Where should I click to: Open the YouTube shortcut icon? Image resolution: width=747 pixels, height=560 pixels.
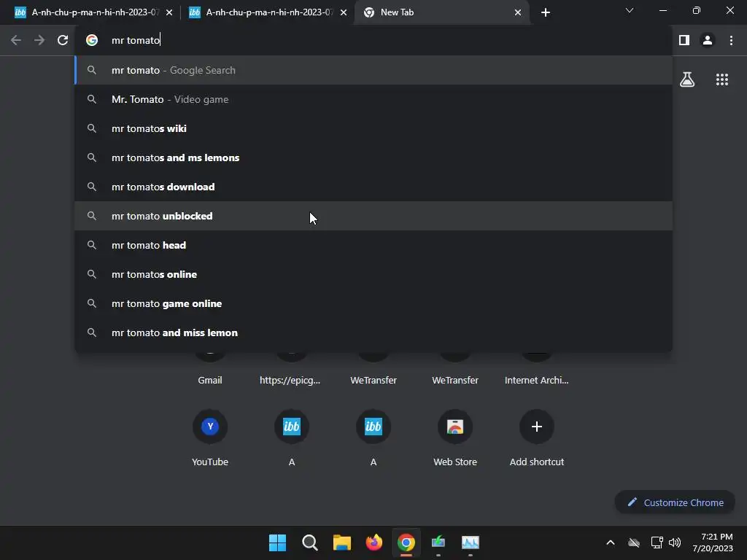(210, 426)
